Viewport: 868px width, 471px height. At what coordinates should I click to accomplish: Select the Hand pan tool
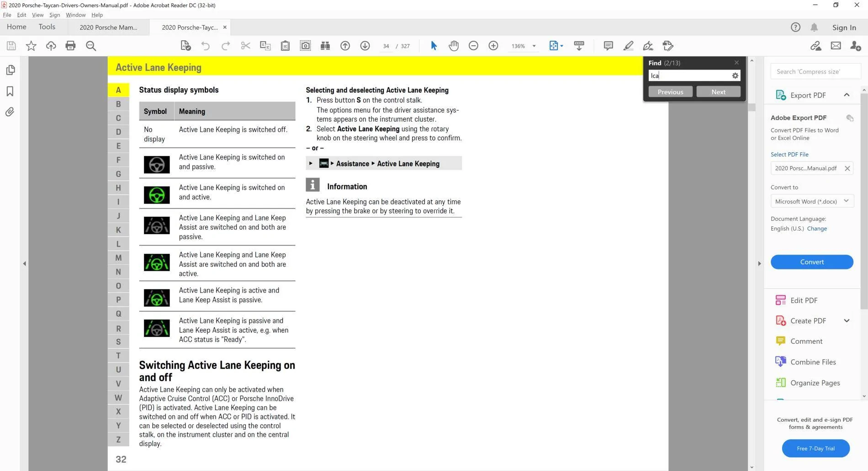click(453, 46)
